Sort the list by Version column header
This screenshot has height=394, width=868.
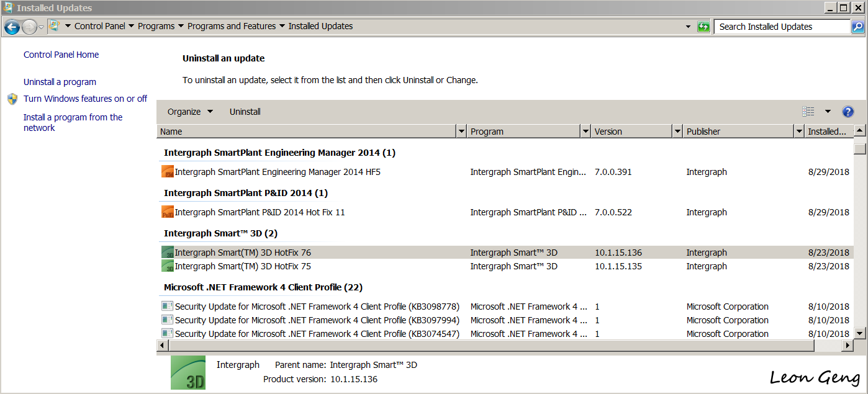(632, 132)
